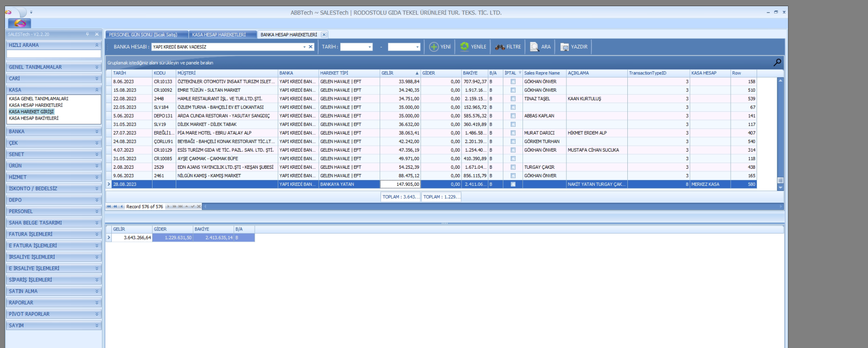Switch to KASA HESAP HAREKETLERİ tab
Screen dimensions: 868x348
point(219,35)
